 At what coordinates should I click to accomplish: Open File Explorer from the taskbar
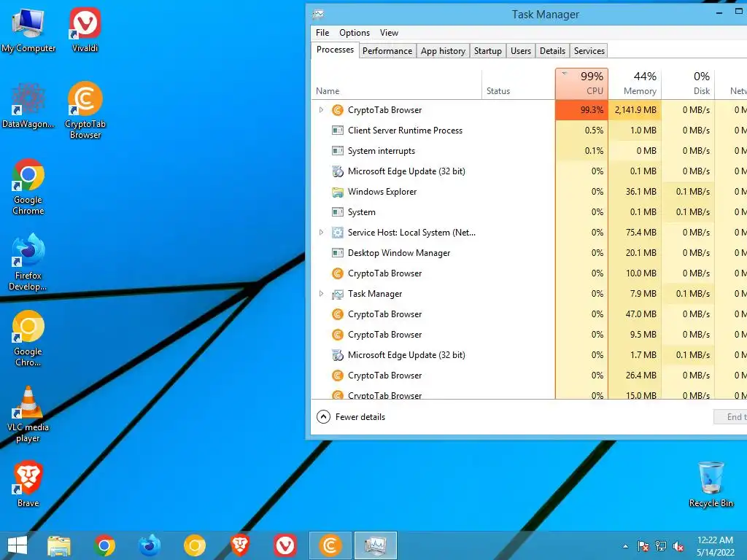point(59,545)
